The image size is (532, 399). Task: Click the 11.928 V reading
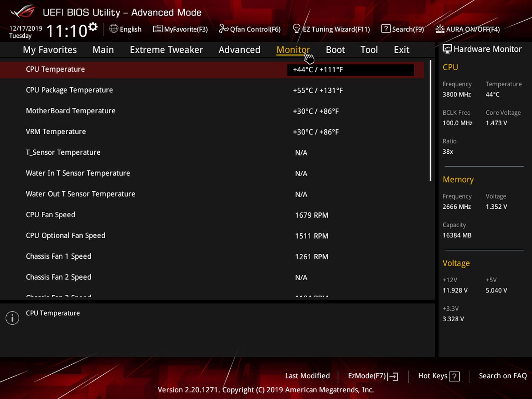(x=455, y=290)
